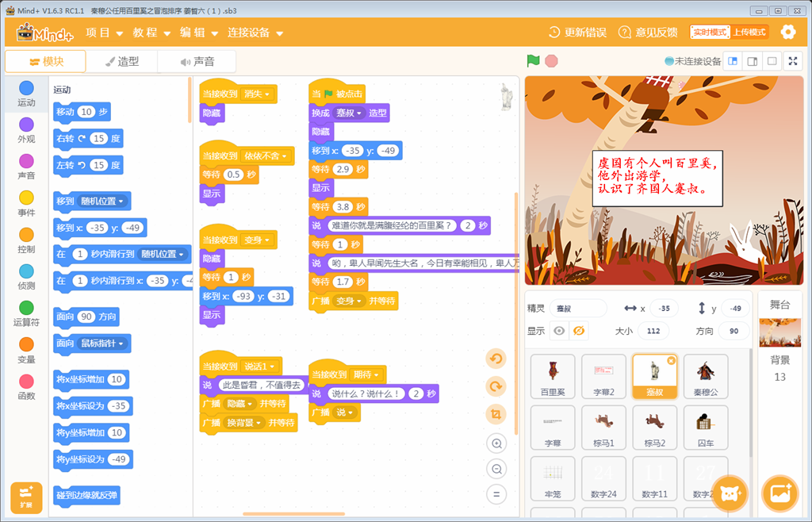Click the green flag run button
The image size is (812, 522).
click(533, 60)
